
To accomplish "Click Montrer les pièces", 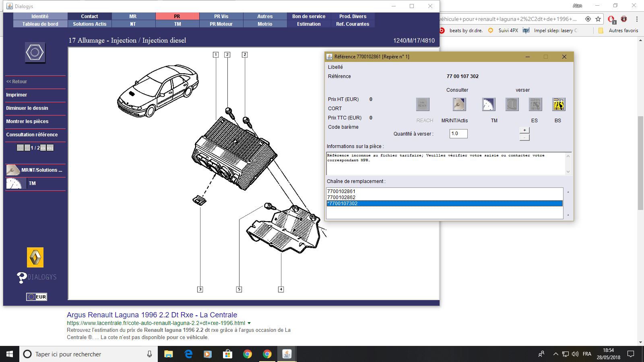I will click(27, 121).
